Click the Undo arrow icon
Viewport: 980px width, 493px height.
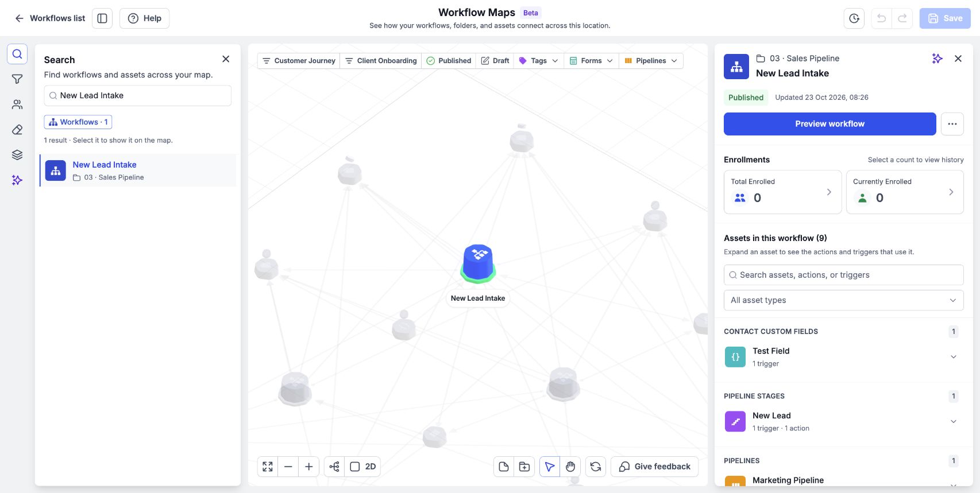click(881, 18)
